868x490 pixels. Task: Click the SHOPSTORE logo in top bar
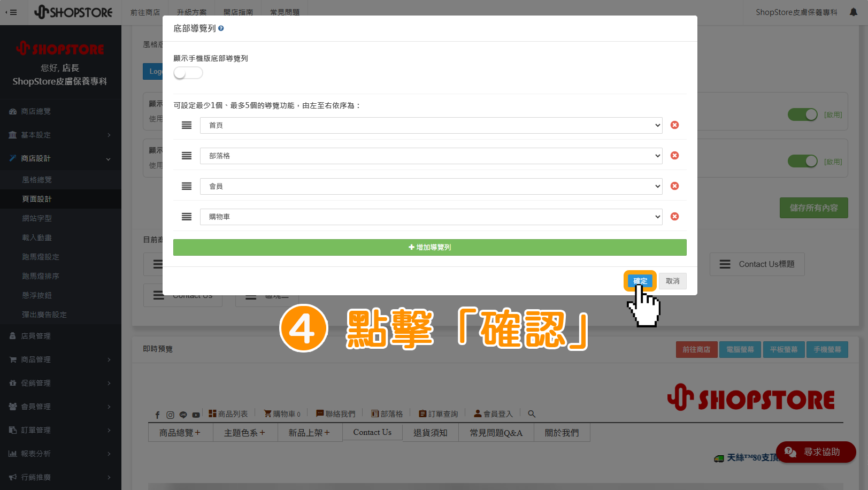pyautogui.click(x=73, y=12)
